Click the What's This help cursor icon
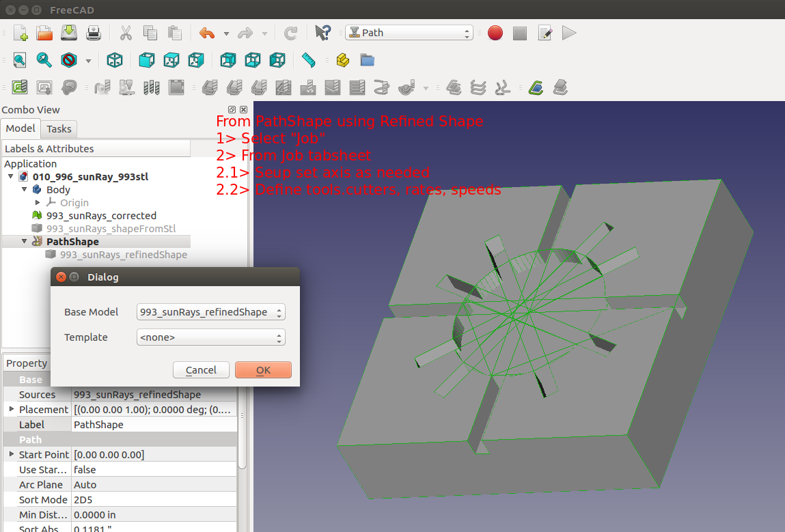Viewport: 785px width, 532px height. point(322,33)
